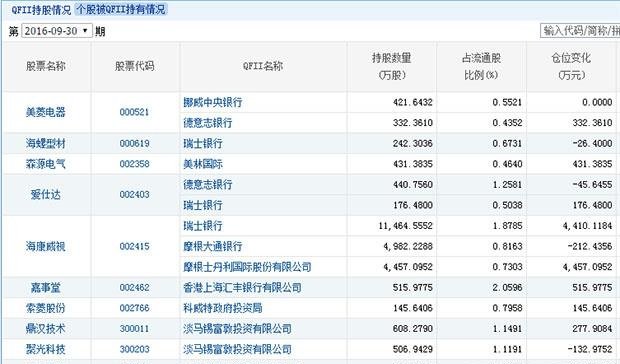Viewport: 620px width, 364px height.
Task: Click the 持股数量(万股) column header
Action: coord(392,66)
